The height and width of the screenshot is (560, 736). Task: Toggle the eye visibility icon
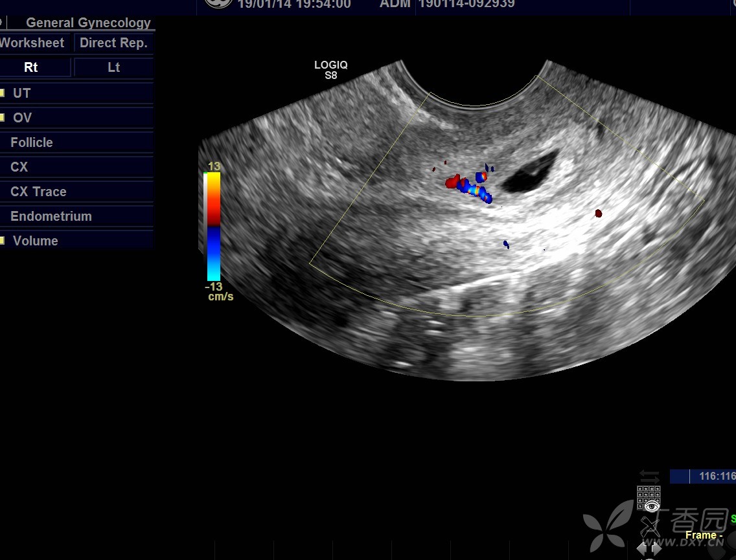[651, 506]
